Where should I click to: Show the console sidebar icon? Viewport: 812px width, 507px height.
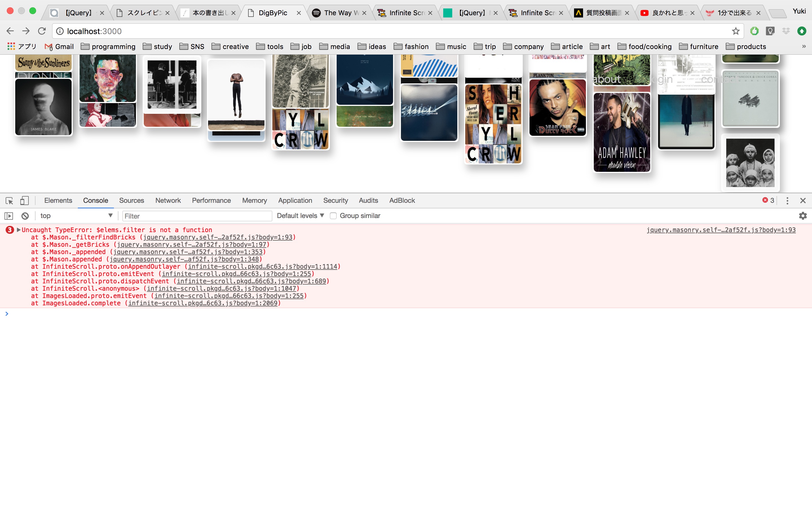[9, 216]
